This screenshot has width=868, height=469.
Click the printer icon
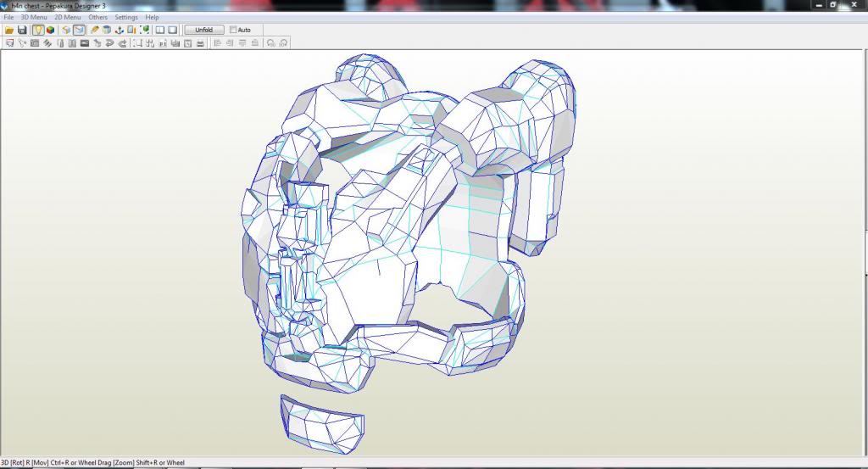pos(200,43)
